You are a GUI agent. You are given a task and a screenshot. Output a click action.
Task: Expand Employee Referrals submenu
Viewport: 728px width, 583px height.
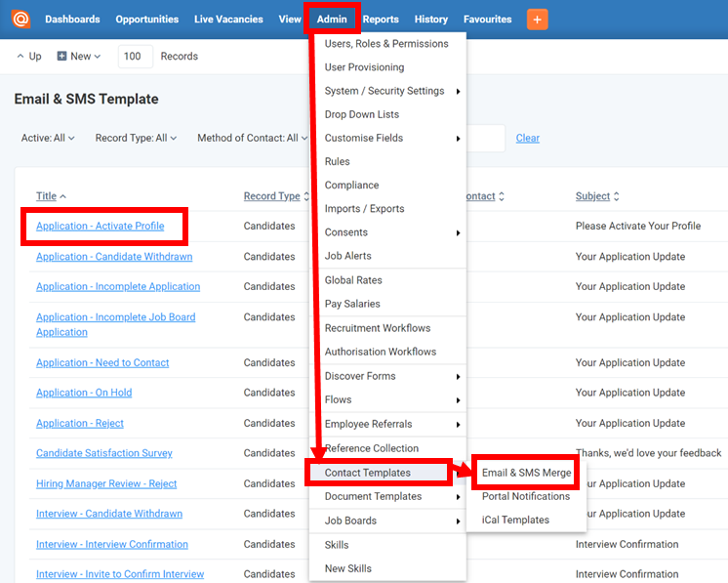pyautogui.click(x=458, y=425)
